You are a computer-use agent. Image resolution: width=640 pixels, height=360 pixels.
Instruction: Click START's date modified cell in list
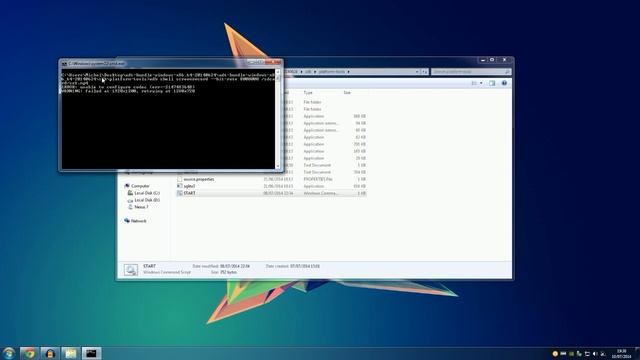(278, 193)
